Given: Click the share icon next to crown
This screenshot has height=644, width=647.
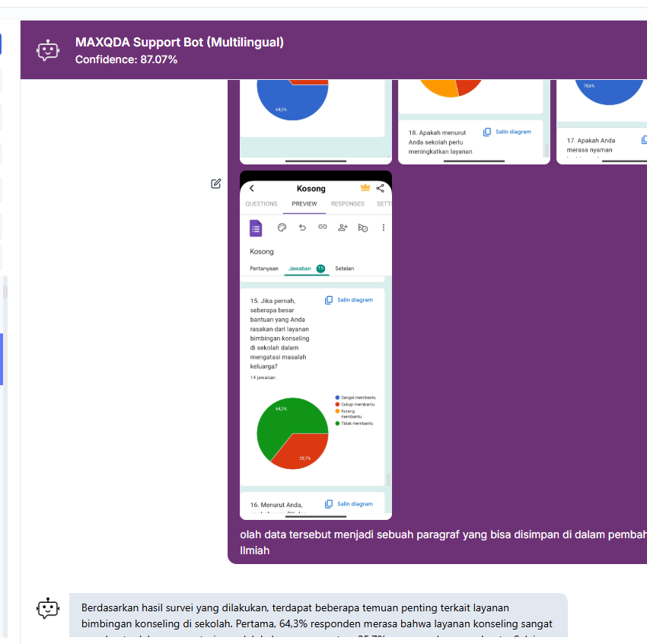Looking at the screenshot, I should [380, 188].
